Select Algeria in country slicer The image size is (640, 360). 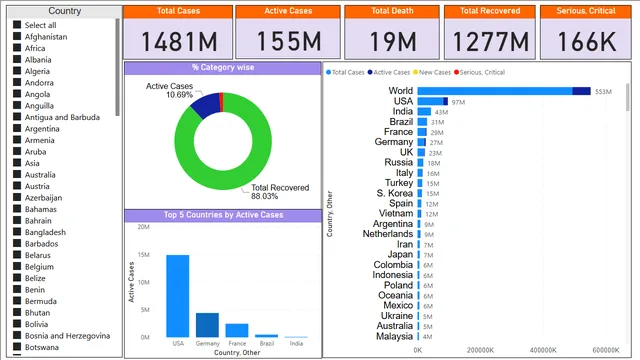click(17, 71)
